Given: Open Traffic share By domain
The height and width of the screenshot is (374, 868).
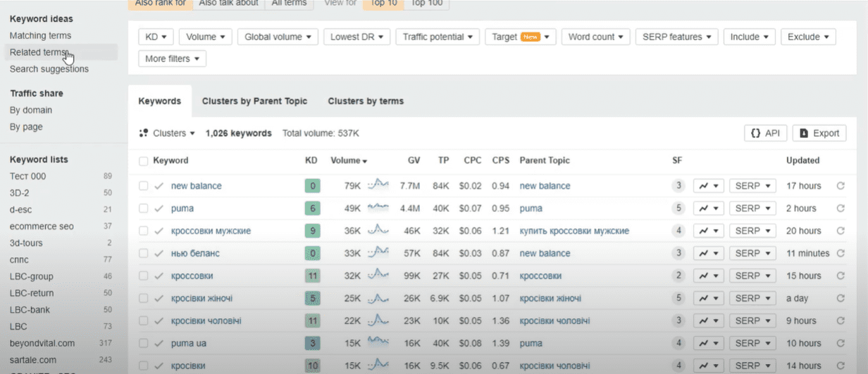Looking at the screenshot, I should pos(31,110).
